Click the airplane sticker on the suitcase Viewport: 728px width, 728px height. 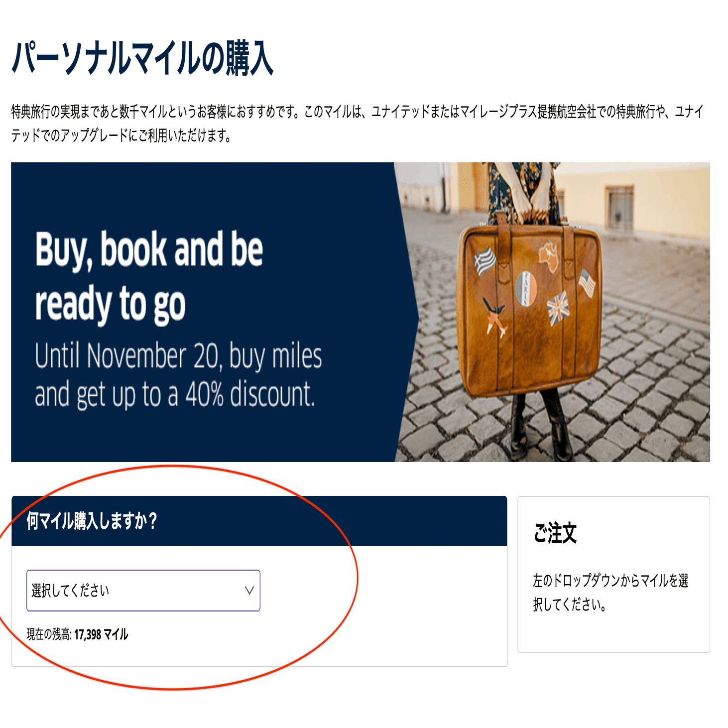[x=495, y=317]
